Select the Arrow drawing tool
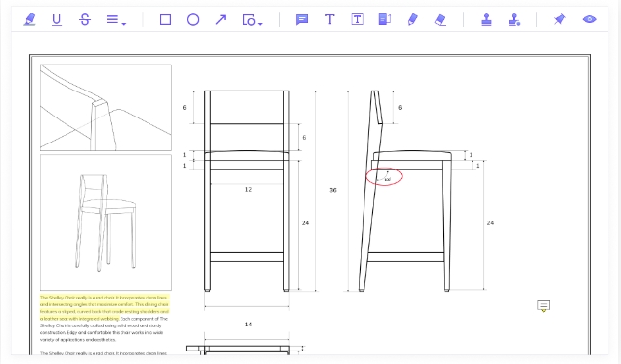This screenshot has height=364, width=621. coord(221,19)
